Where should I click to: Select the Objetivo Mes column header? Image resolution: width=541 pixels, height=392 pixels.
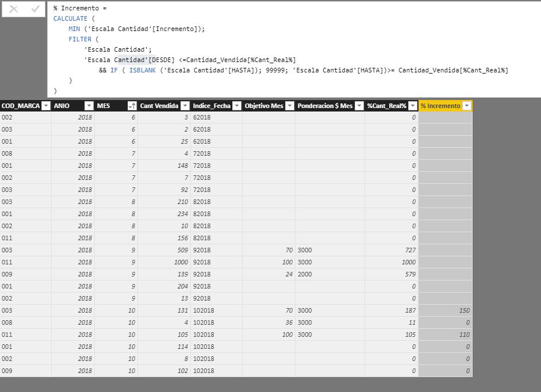tap(264, 106)
